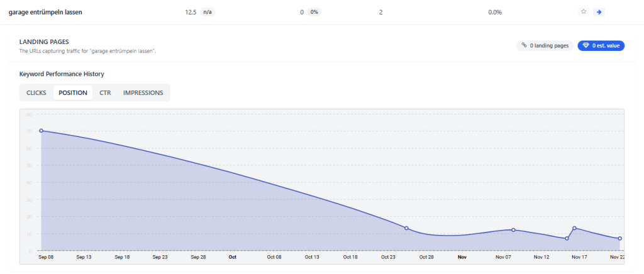Click the chain link icon beside landing pages
This screenshot has width=644, height=274.
(x=524, y=45)
